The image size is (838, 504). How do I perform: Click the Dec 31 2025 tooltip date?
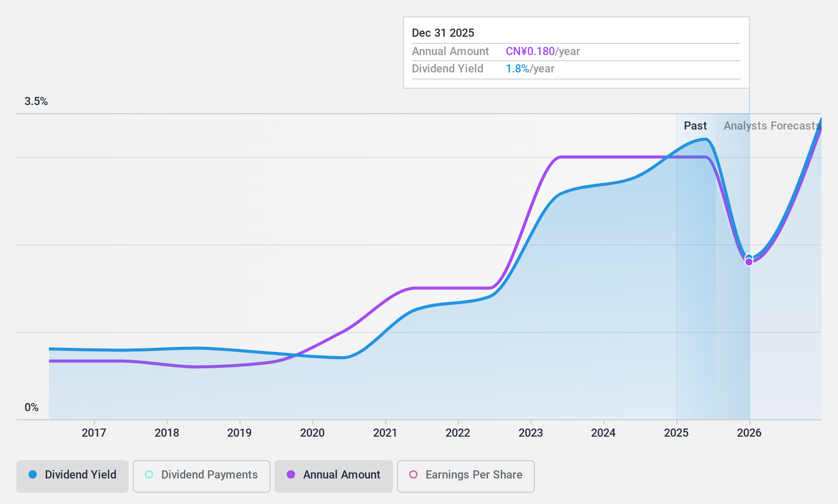[443, 33]
